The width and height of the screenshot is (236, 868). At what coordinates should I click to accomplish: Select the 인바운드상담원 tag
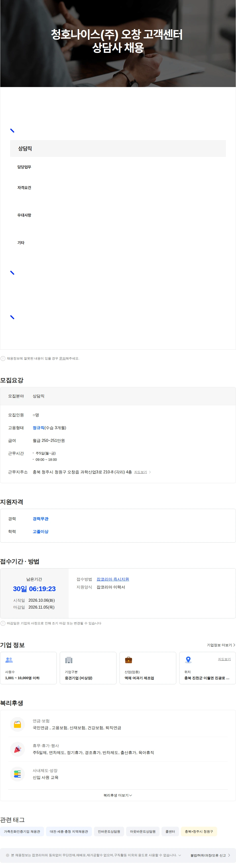click(109, 832)
